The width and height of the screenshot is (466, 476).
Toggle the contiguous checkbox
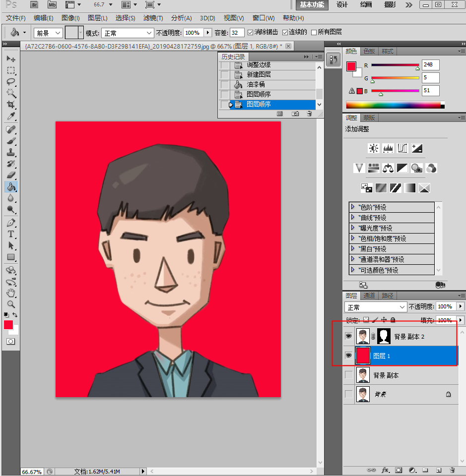[x=285, y=32]
